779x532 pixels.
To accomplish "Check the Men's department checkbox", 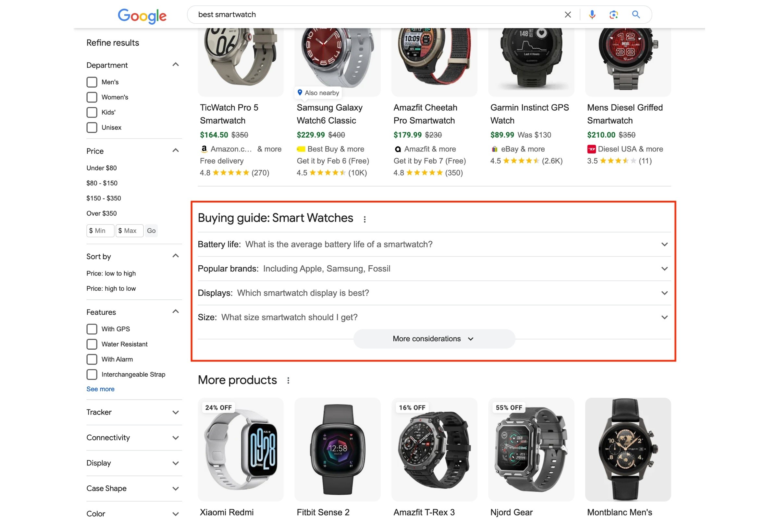I will pyautogui.click(x=92, y=82).
